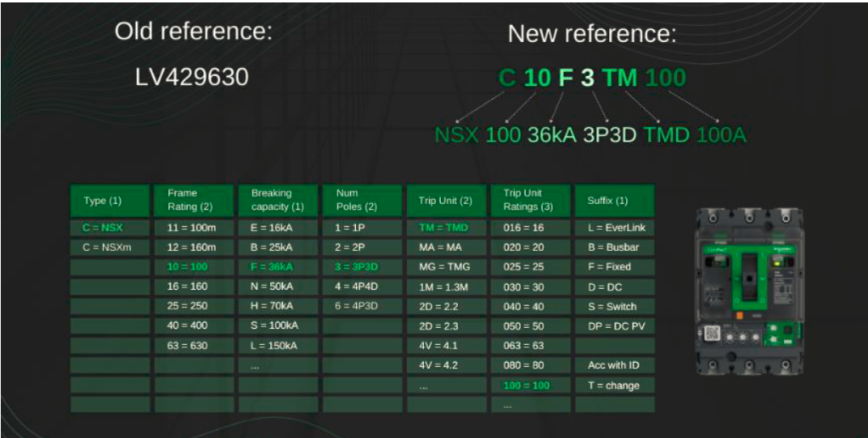The image size is (868, 438).
Task: Click the old reference number "LV429630"
Action: 192,77
